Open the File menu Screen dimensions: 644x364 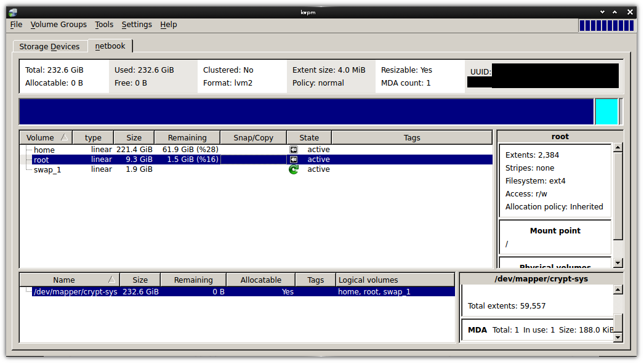pos(15,25)
